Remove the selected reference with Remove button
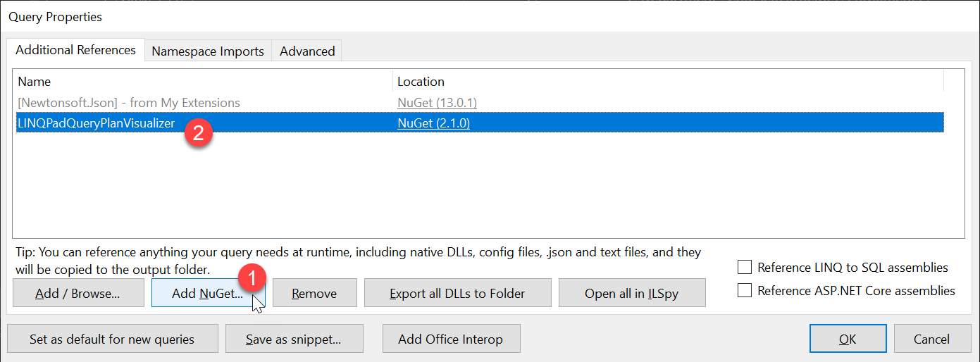The image size is (980, 362). [314, 293]
